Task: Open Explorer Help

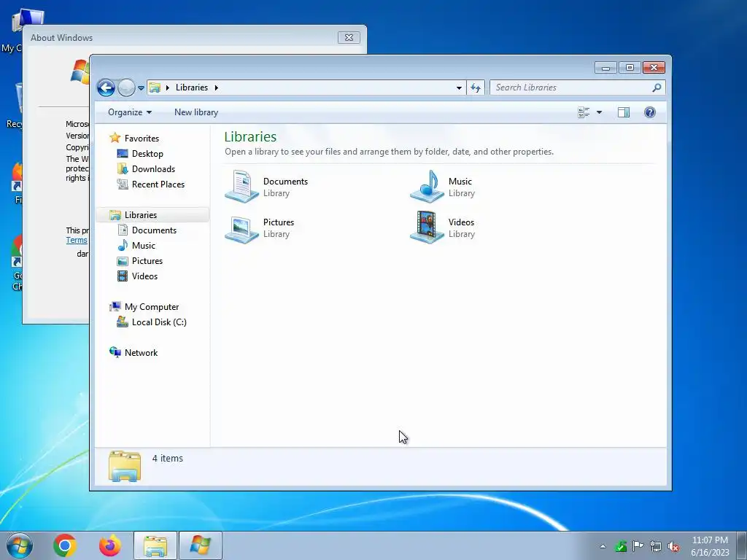Action: coord(650,112)
